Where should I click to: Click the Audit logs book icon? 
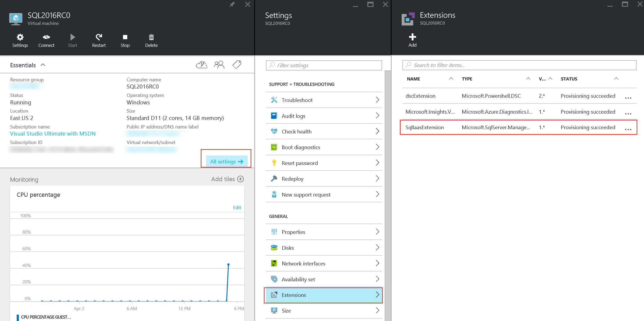pos(274,116)
